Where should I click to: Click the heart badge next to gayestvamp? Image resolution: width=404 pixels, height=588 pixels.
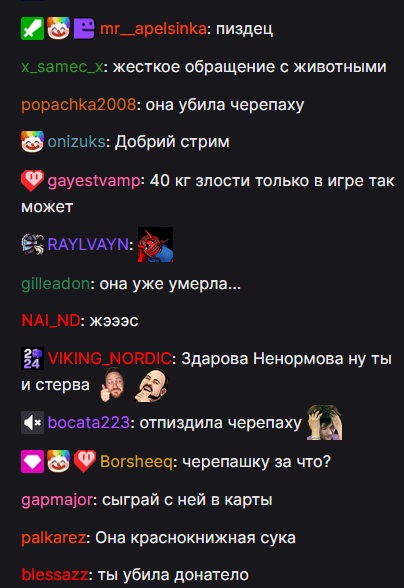point(32,180)
